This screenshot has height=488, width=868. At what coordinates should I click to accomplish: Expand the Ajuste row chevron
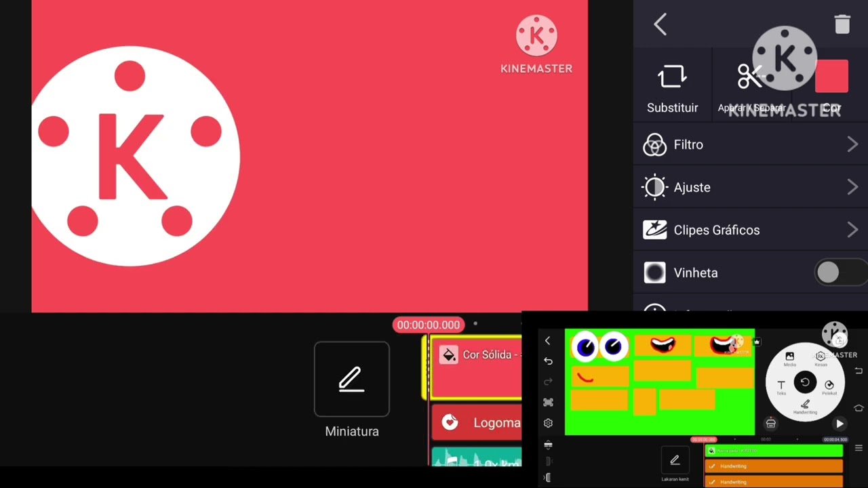(852, 187)
